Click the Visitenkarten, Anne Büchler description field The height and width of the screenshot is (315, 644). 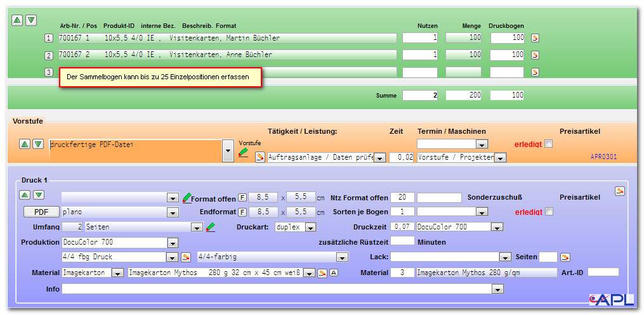(228, 55)
